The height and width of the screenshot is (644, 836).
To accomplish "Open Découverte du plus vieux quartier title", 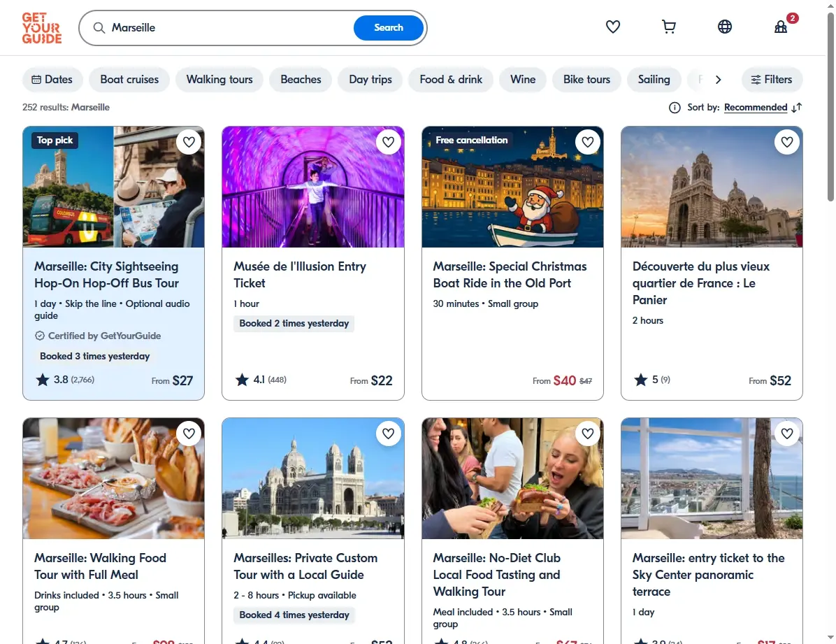I will [x=701, y=282].
